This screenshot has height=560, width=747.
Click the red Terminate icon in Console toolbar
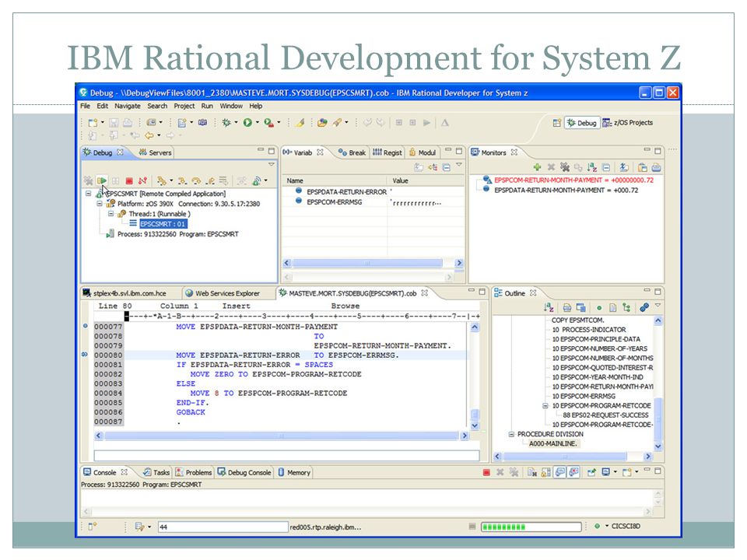click(x=486, y=472)
